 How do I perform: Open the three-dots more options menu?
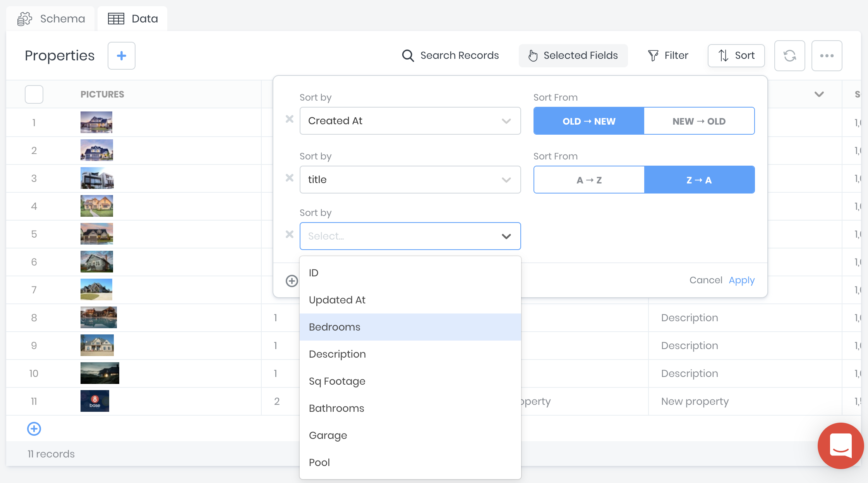[x=827, y=56]
